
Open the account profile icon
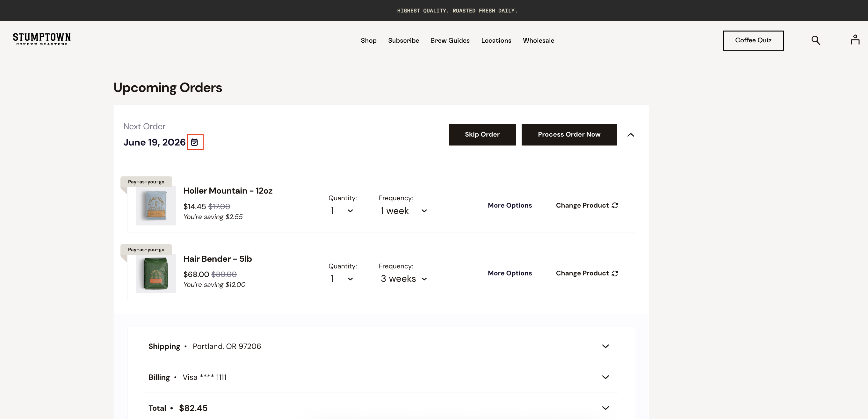(x=855, y=40)
